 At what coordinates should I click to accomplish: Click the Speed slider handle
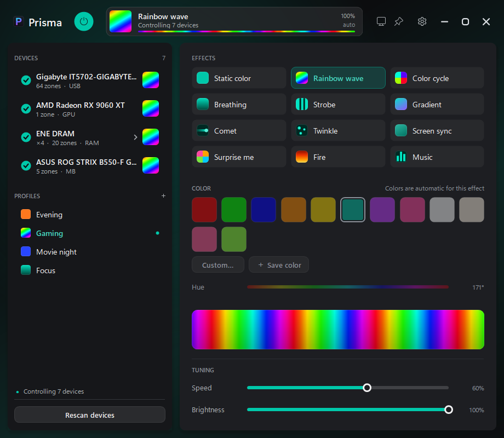(366, 388)
